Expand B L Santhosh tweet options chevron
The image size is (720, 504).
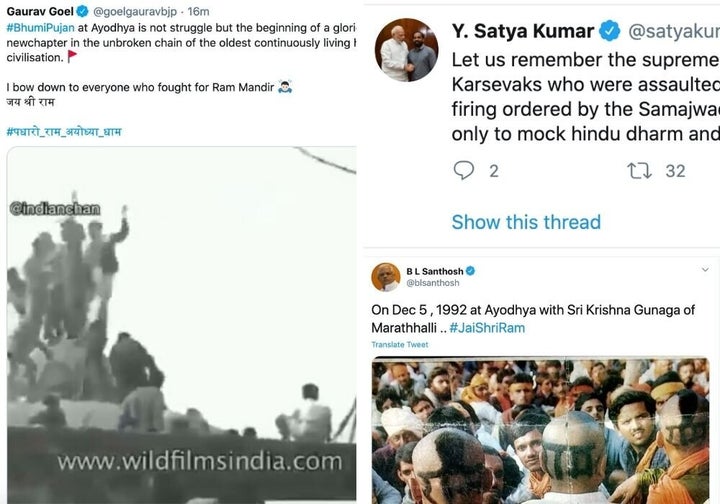coord(705,269)
